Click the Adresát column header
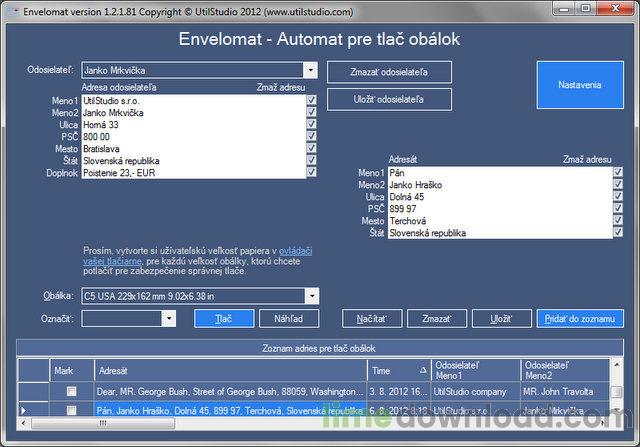 230,370
